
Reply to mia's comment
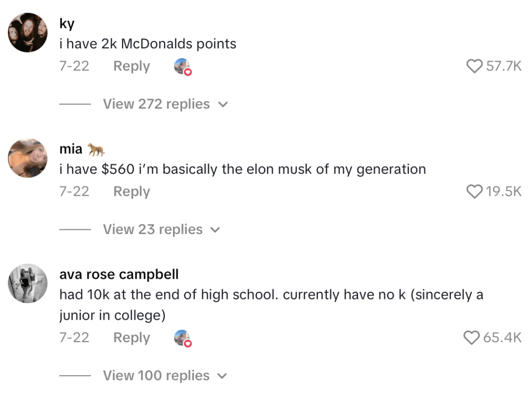(131, 192)
